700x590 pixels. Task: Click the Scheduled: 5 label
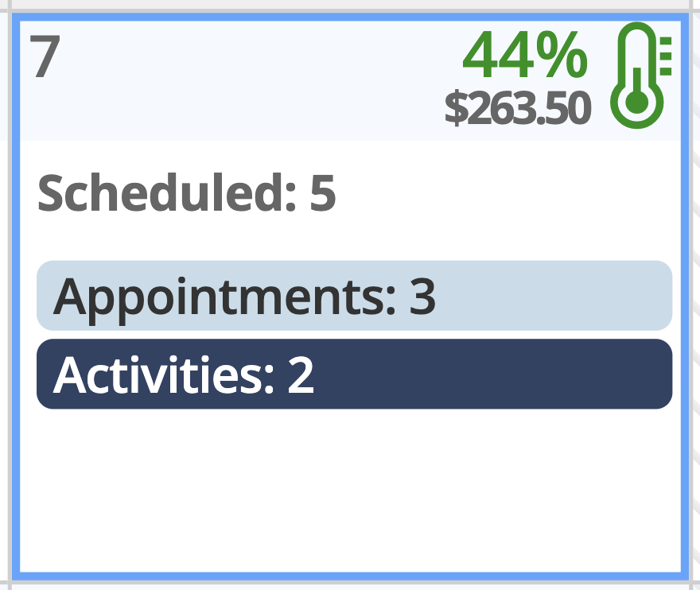(186, 194)
